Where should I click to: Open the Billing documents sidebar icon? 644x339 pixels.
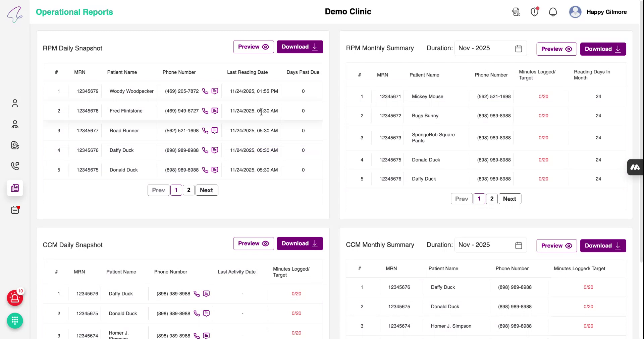[x=15, y=145]
